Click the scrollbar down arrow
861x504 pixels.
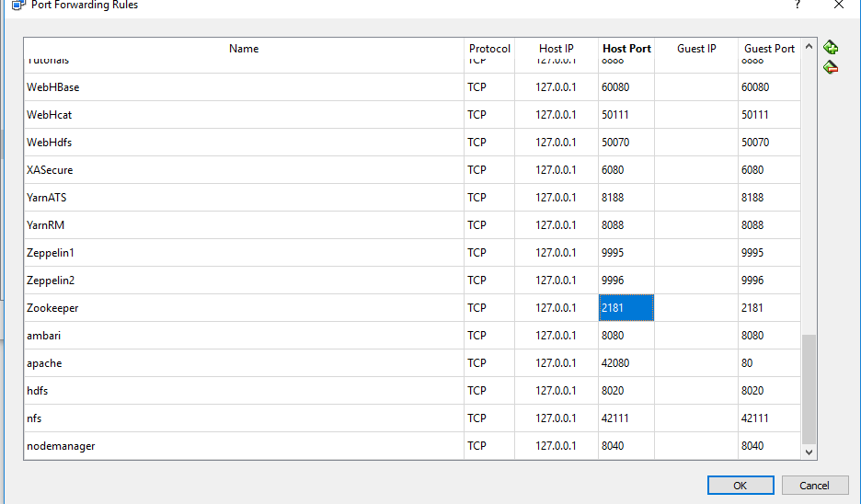tap(809, 452)
